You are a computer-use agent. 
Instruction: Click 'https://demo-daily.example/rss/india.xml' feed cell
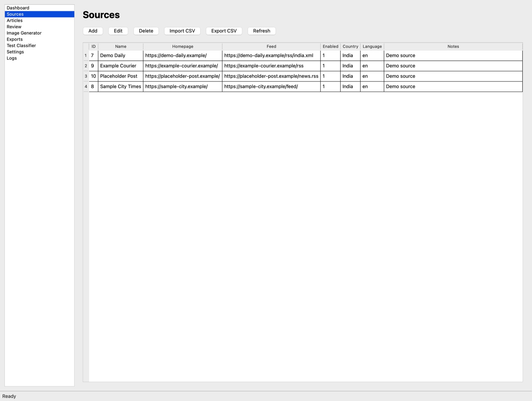(271, 56)
